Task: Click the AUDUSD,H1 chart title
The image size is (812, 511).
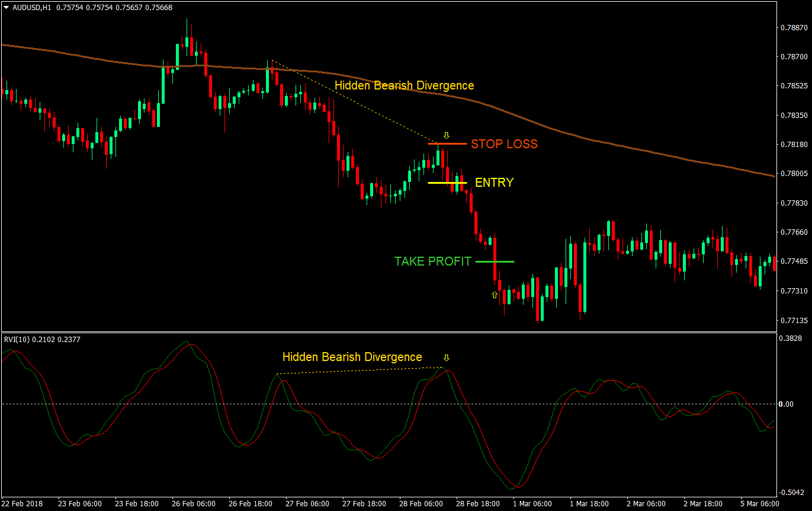Action: point(33,8)
